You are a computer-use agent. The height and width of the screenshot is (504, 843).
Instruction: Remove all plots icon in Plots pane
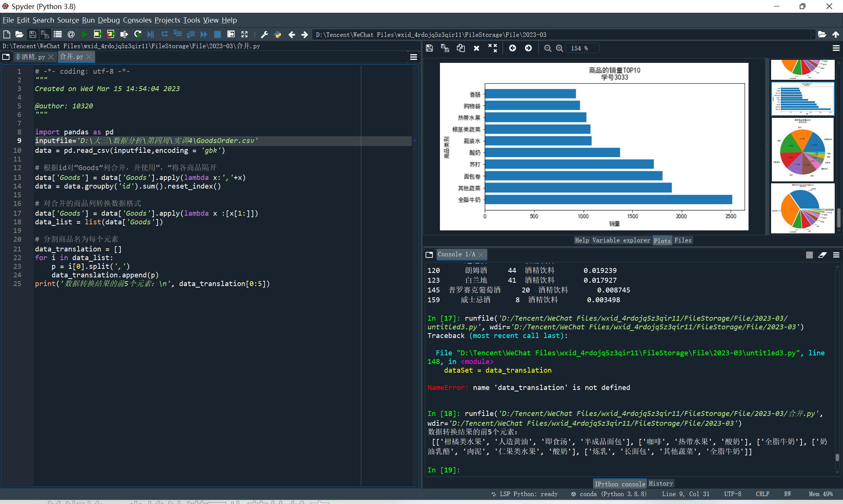[492, 48]
